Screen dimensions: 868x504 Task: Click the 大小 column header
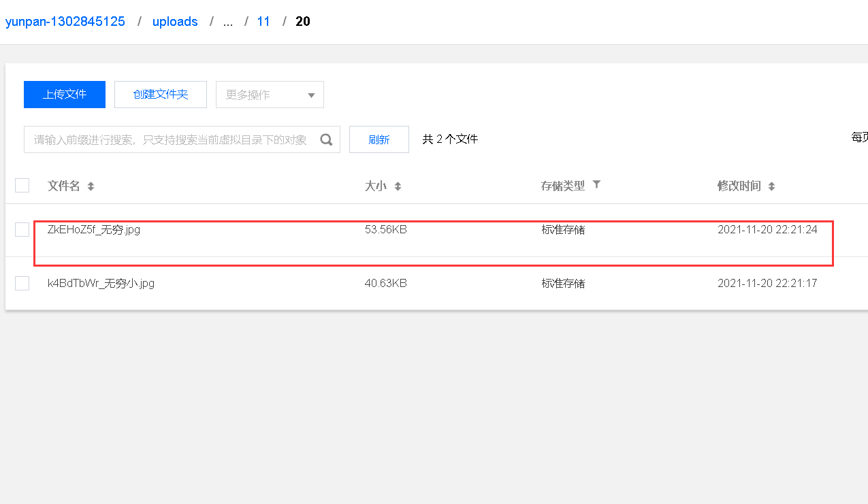[x=376, y=186]
